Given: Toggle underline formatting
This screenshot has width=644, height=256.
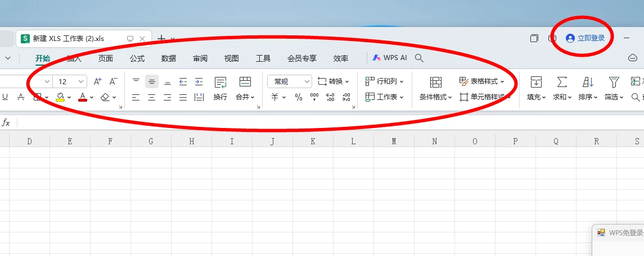Looking at the screenshot, I should tap(5, 97).
